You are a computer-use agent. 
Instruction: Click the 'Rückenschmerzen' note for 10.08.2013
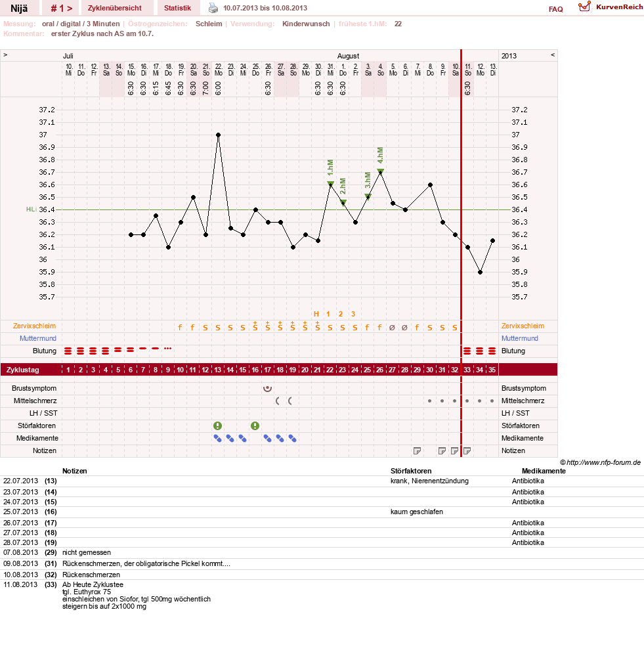tap(91, 575)
